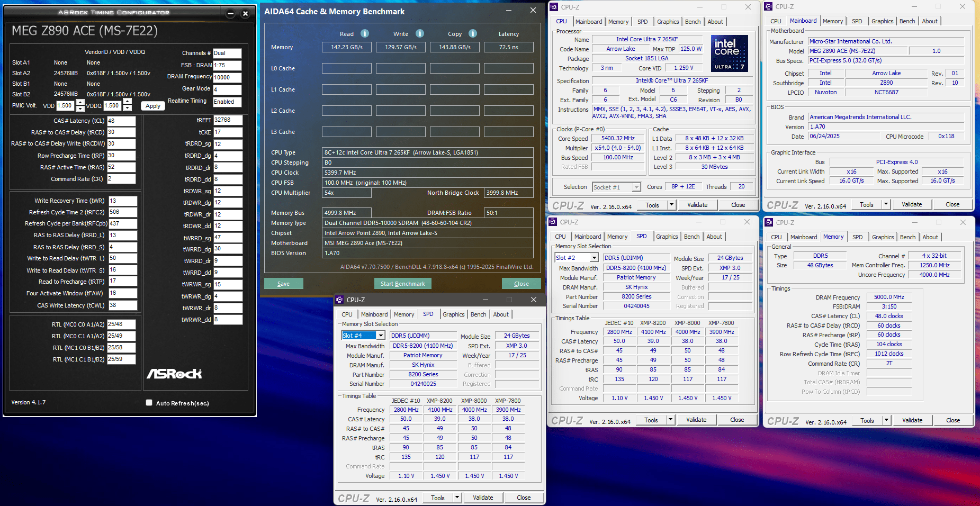Click the info icon next to Read
Image resolution: width=980 pixels, height=506 pixels.
[365, 33]
